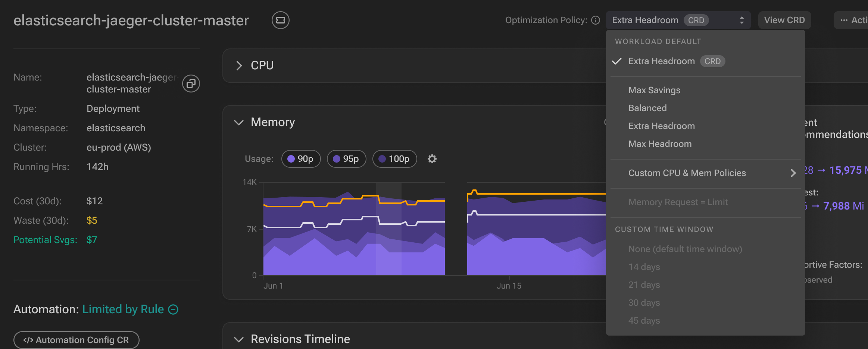Select the 14 days time window
868x349 pixels.
[x=706, y=267]
